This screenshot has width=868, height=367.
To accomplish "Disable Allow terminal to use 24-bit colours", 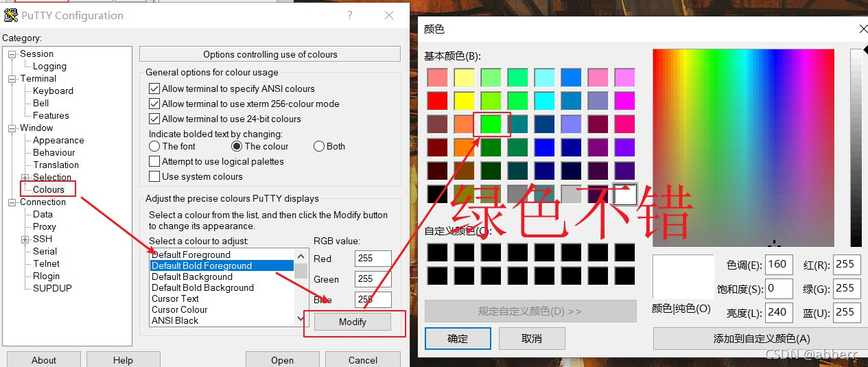I will click(154, 119).
